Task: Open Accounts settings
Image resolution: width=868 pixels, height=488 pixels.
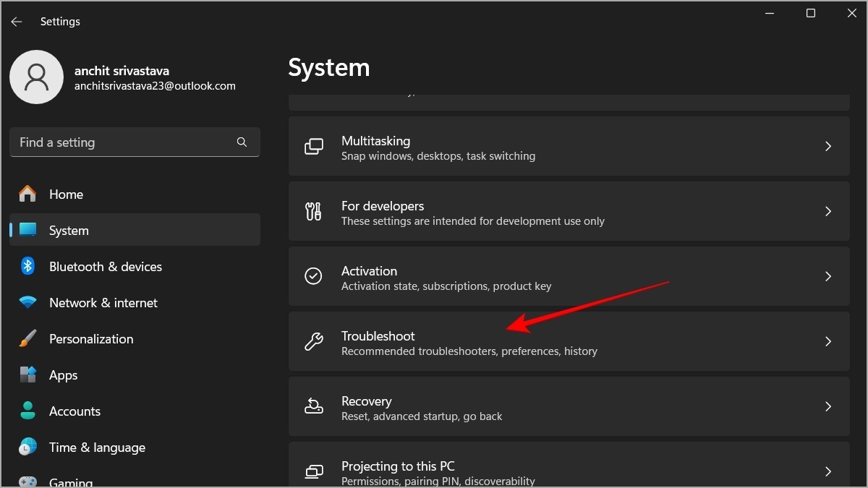Action: tap(75, 411)
